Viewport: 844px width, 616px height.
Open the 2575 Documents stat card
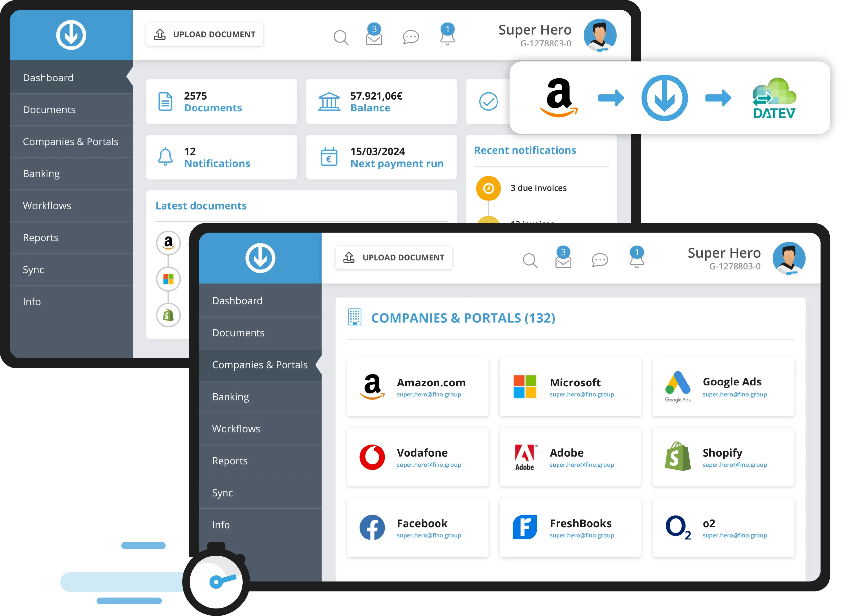[x=222, y=102]
